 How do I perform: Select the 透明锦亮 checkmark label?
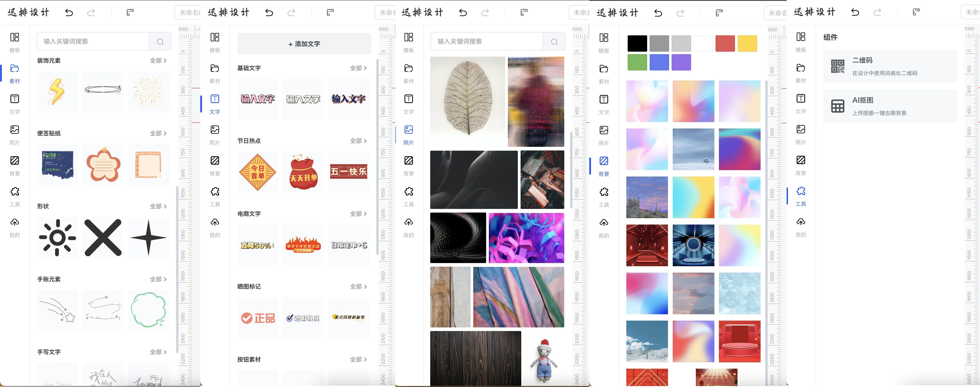[303, 318]
